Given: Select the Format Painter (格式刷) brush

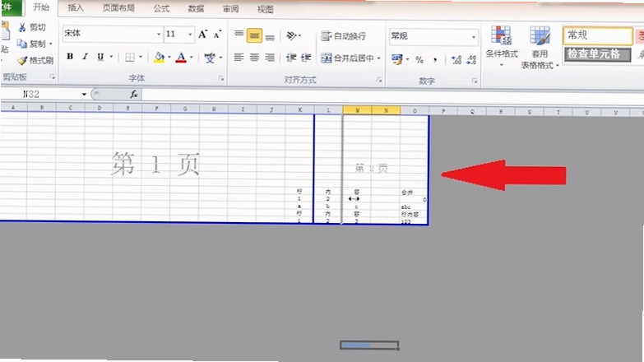Looking at the screenshot, I should [x=21, y=61].
